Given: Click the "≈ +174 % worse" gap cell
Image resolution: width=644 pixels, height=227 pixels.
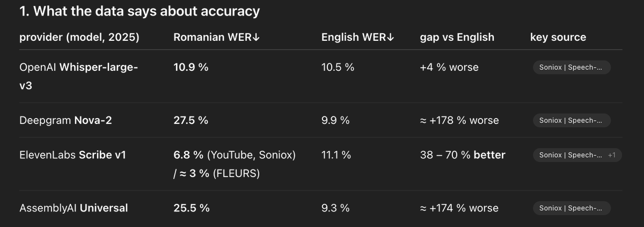Looking at the screenshot, I should point(459,208).
